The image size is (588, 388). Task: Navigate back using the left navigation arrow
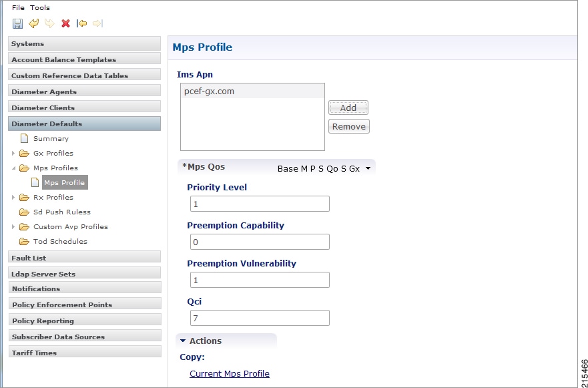[x=82, y=23]
